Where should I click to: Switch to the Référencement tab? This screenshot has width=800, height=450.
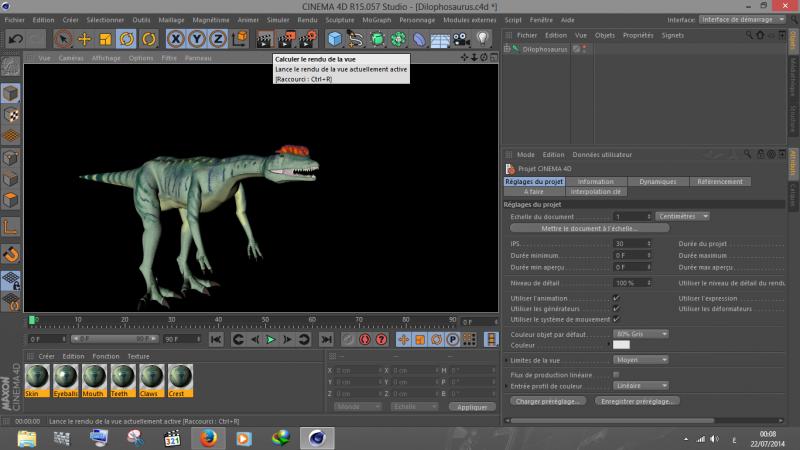click(x=720, y=182)
